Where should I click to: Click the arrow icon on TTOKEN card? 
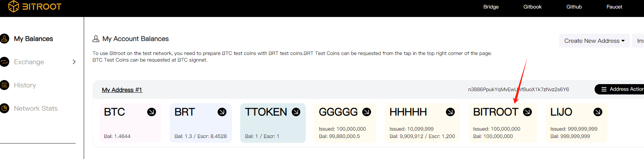point(296,112)
